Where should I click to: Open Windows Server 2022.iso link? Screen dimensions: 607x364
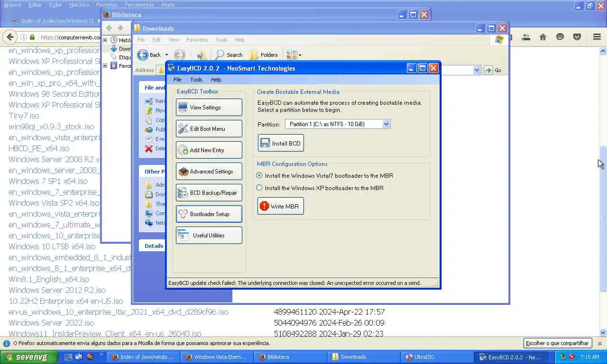(51, 323)
